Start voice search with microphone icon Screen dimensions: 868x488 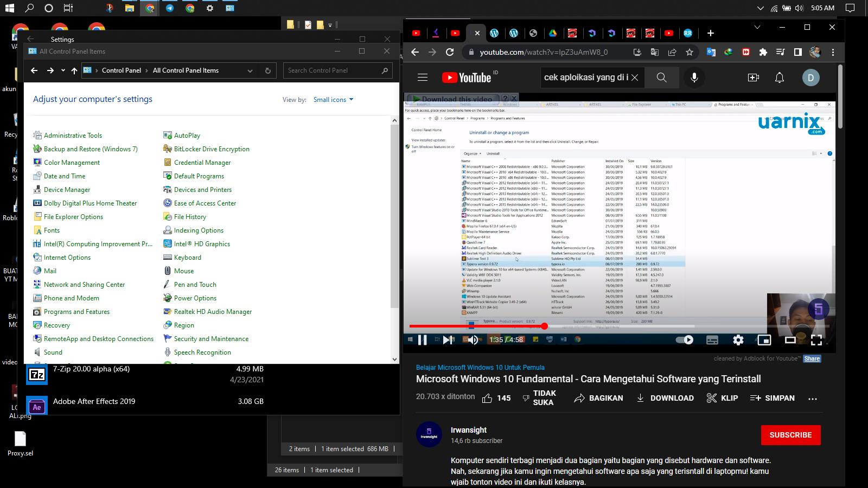694,78
